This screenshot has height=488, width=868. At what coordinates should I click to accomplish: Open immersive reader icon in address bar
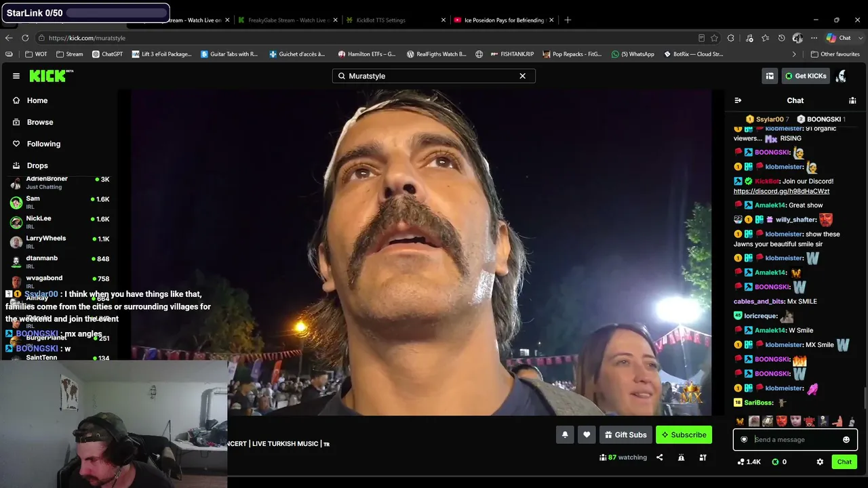(701, 38)
